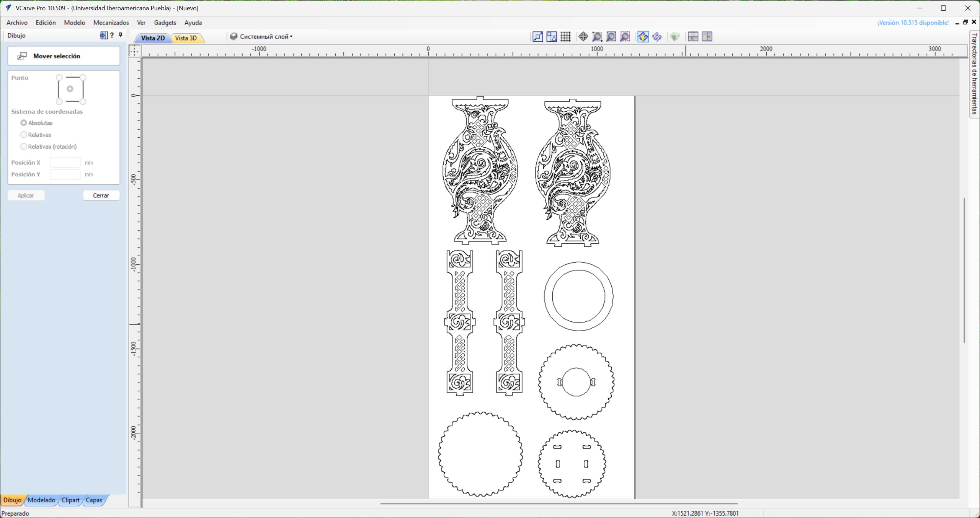Toggle grid display icon
Screen dimensions: 980x518
(565, 37)
